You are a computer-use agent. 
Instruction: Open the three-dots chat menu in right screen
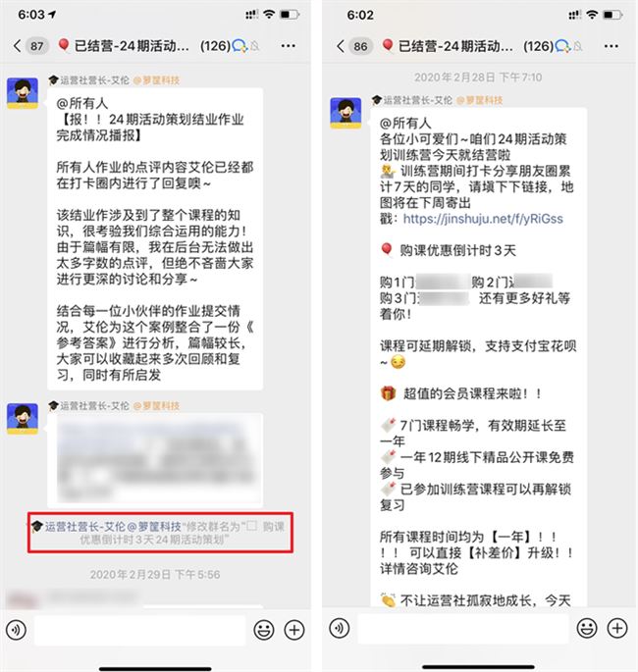(x=611, y=46)
